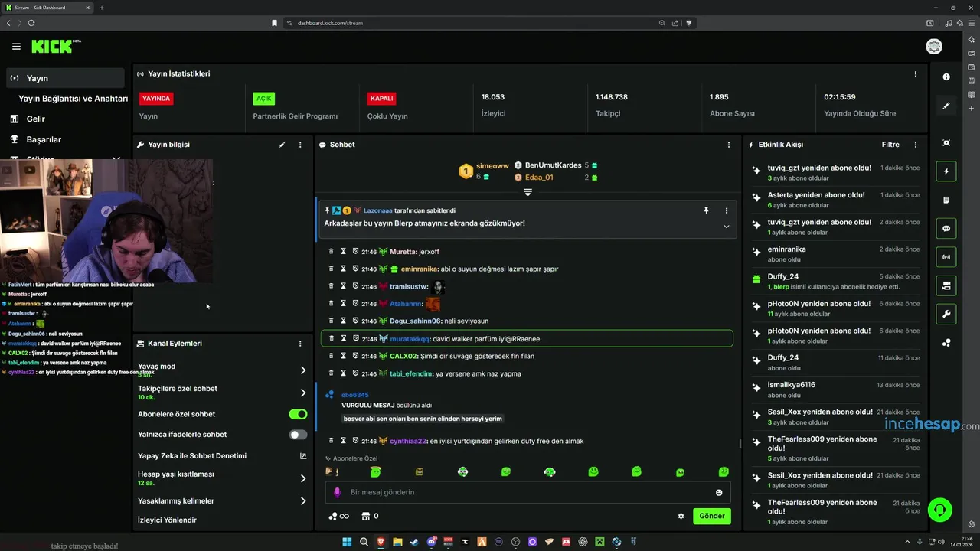
Task: Open chat settings gear icon
Action: (681, 516)
